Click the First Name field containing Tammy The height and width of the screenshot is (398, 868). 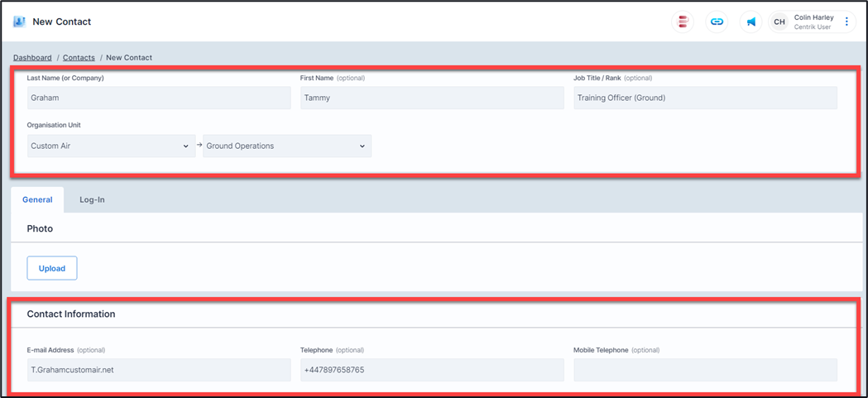pyautogui.click(x=432, y=98)
